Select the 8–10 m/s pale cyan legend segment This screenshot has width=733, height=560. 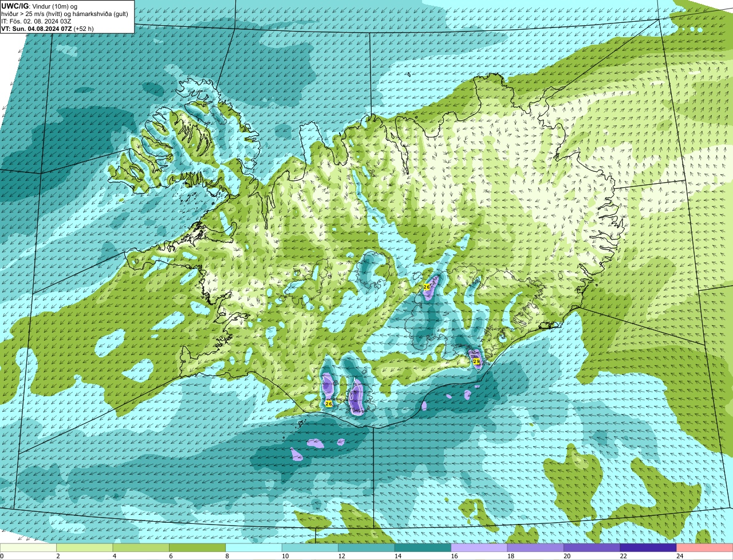254,548
